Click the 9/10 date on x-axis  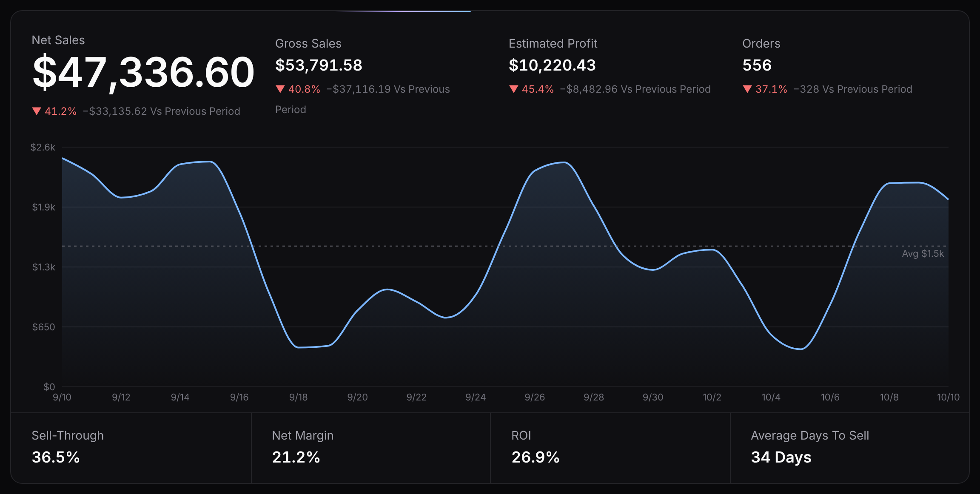tap(62, 397)
